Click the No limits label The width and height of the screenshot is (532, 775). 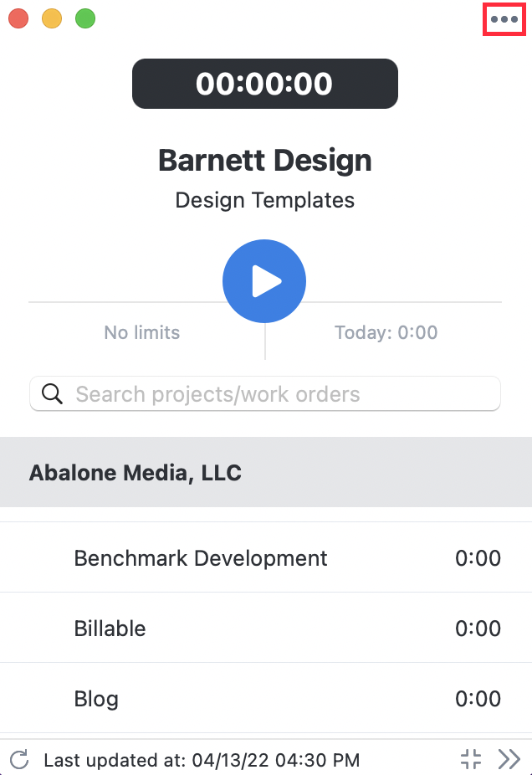click(x=141, y=332)
